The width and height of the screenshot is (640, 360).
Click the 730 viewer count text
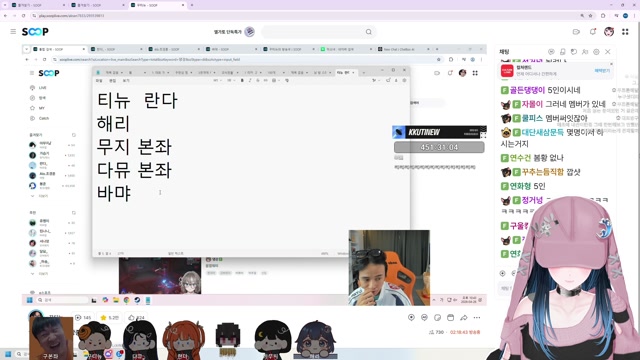(439, 332)
